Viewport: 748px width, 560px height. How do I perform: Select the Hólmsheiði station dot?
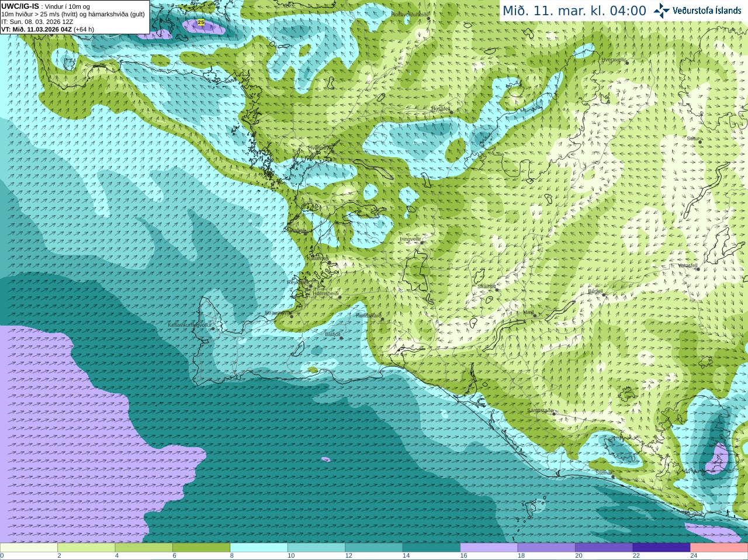(340, 297)
